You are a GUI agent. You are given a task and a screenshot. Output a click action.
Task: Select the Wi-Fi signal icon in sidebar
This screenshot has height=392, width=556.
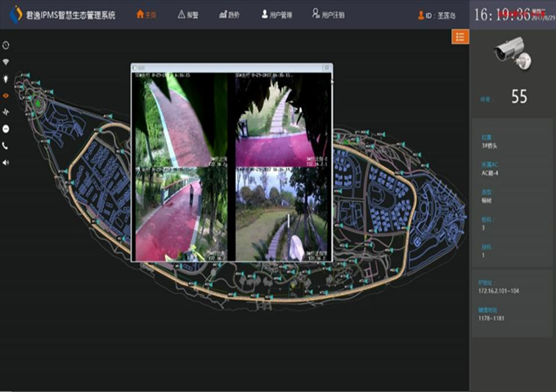(7, 62)
